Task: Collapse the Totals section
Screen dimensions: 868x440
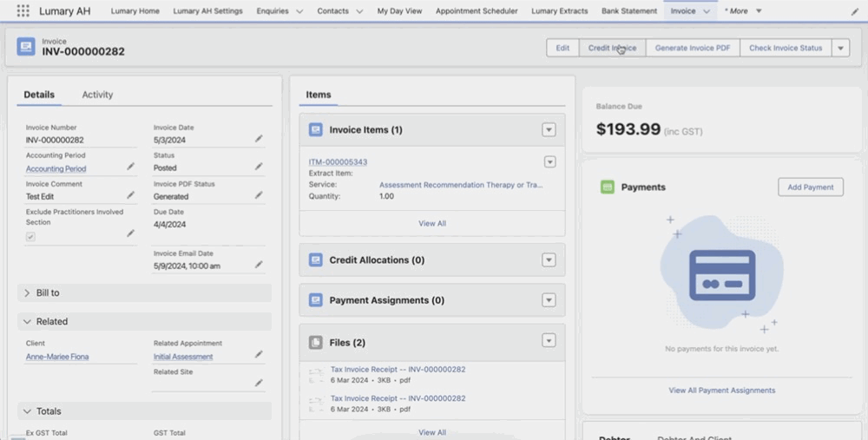Action: pos(27,410)
